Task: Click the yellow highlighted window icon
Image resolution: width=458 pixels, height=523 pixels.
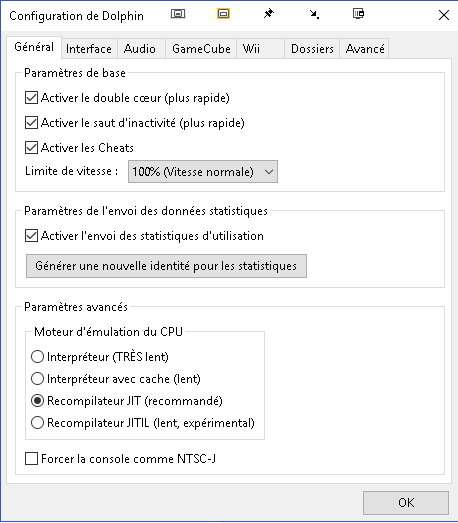Action: click(x=223, y=14)
